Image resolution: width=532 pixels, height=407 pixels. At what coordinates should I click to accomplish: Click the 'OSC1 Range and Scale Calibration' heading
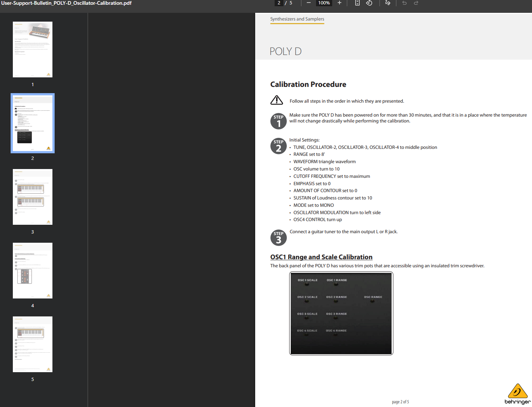tap(321, 257)
